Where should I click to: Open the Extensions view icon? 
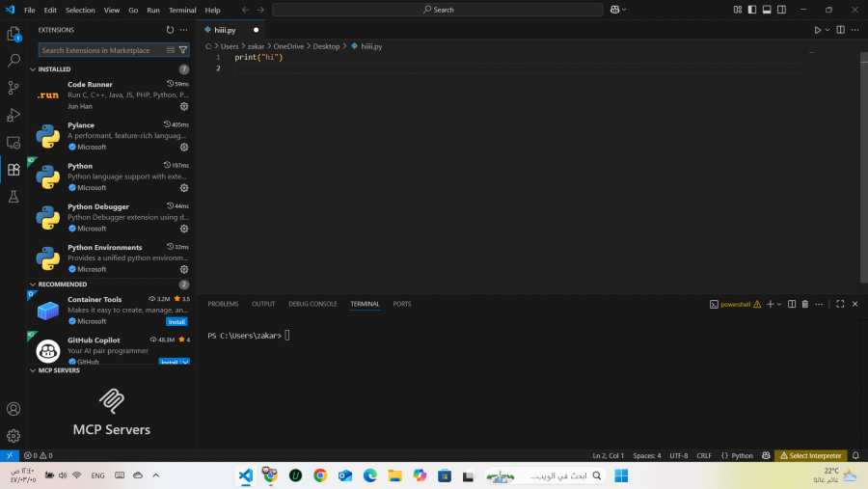(14, 170)
